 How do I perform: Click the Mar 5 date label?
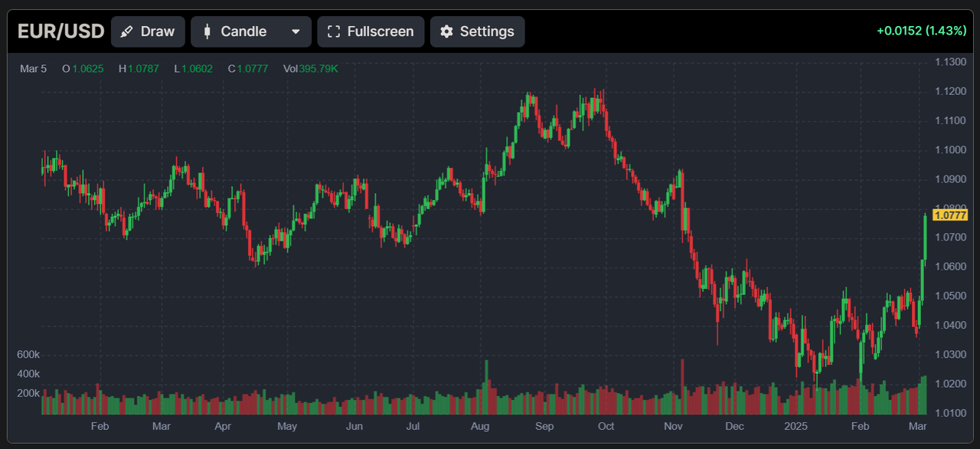click(x=33, y=69)
